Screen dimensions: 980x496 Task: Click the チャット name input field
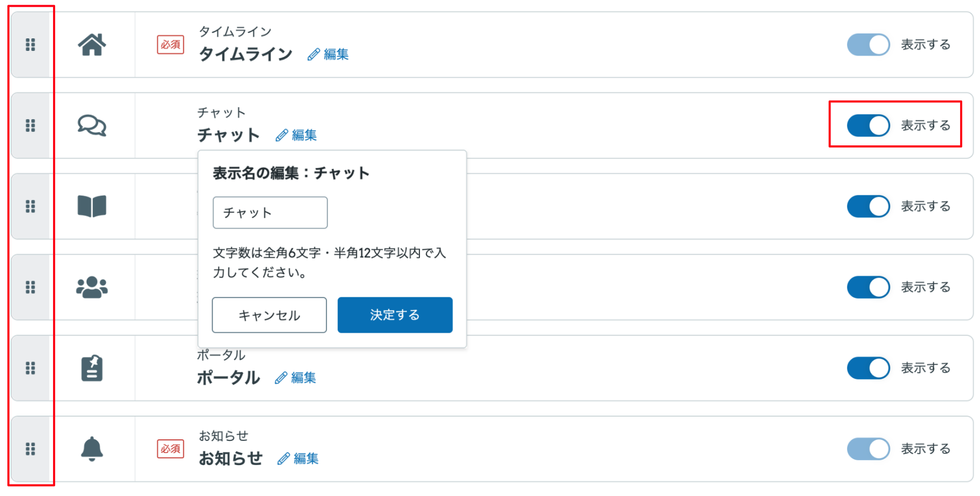269,213
